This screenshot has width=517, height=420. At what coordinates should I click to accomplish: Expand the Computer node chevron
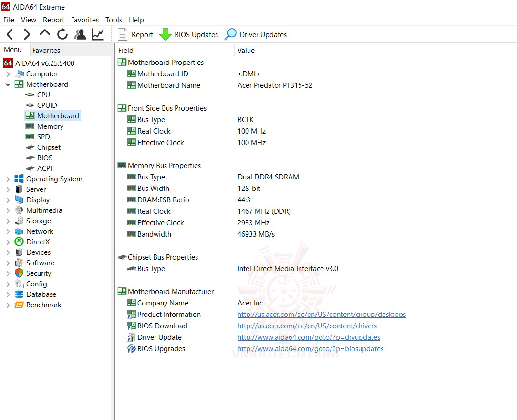click(8, 74)
